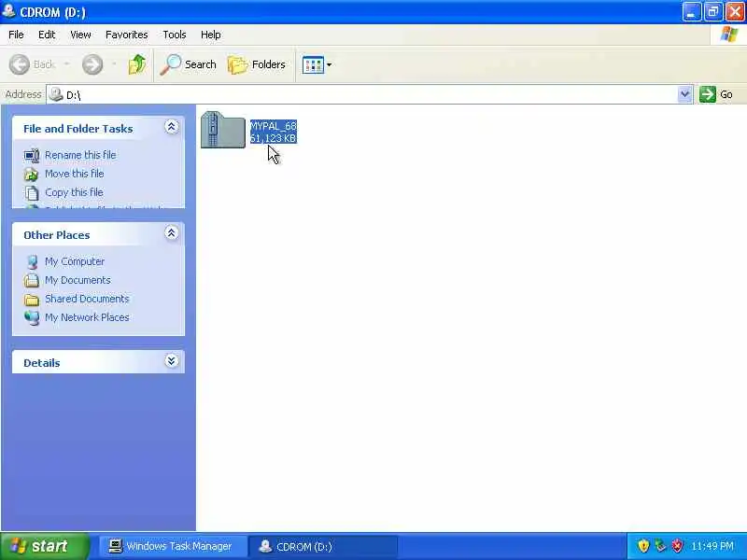Screen dimensions: 747x560
Task: Open the Tools menu
Action: pyautogui.click(x=175, y=35)
